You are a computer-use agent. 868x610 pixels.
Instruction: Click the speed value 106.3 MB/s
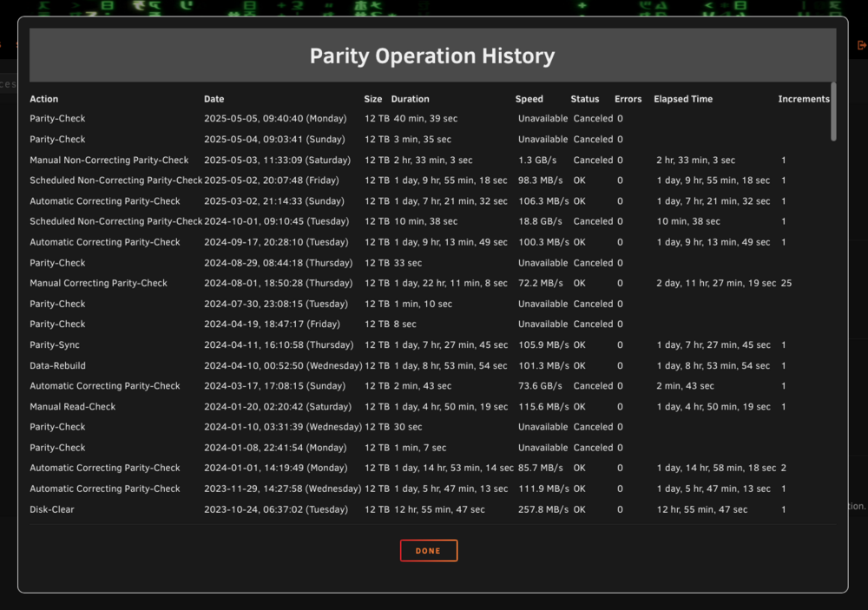[543, 201]
